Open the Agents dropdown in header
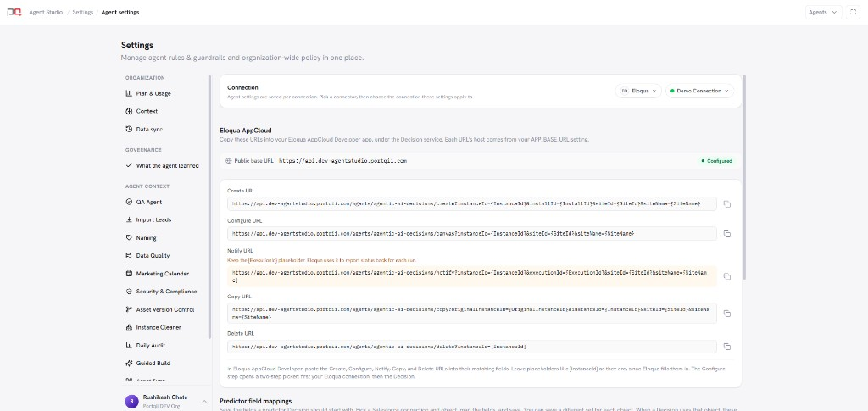Image resolution: width=868 pixels, height=411 pixels. tap(823, 12)
